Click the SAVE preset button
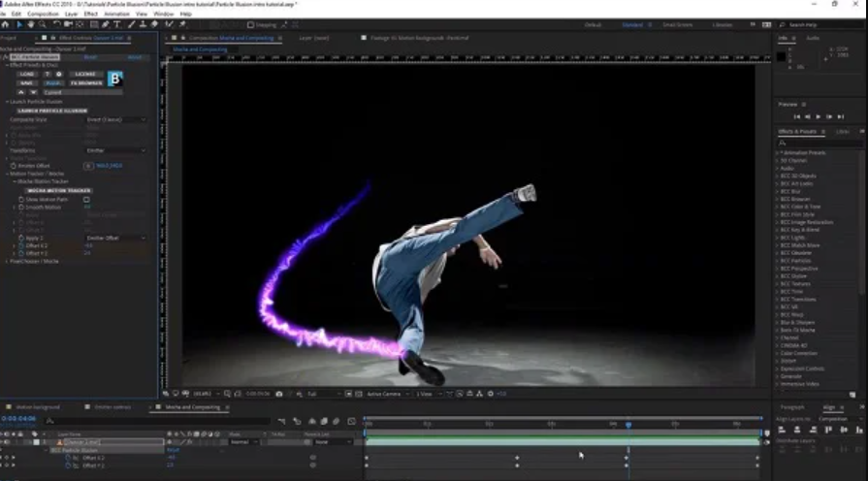Viewport: 868px width, 481px height. point(26,83)
